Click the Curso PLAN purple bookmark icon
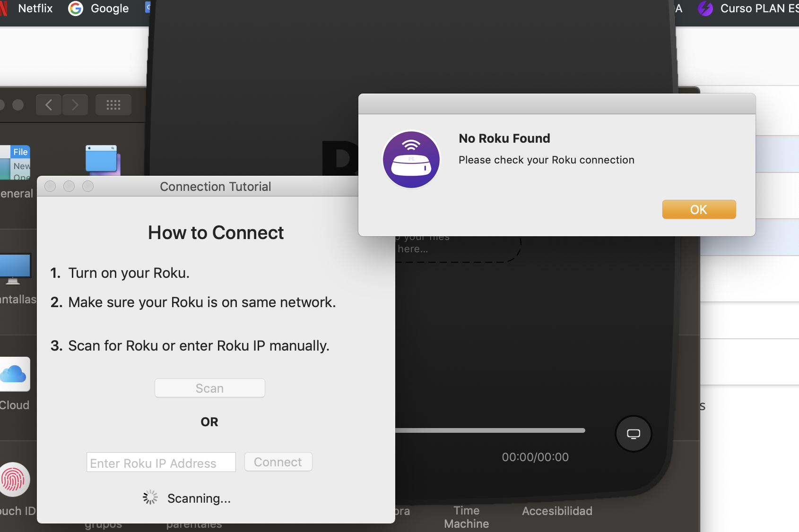The width and height of the screenshot is (799, 532). click(705, 9)
